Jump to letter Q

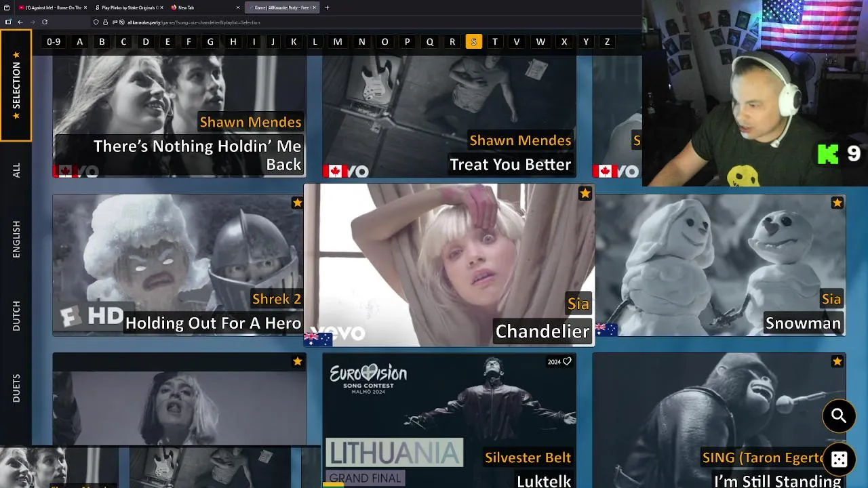click(x=429, y=42)
